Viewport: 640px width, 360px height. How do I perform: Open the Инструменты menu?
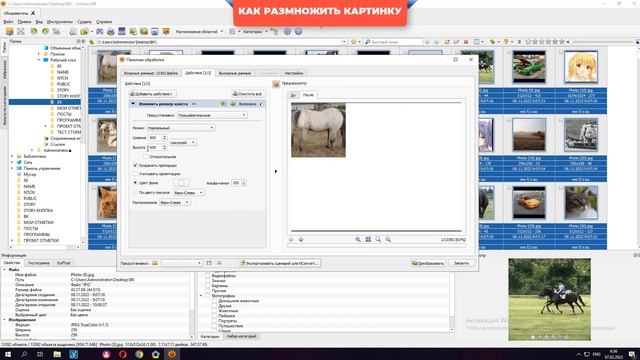60,22
